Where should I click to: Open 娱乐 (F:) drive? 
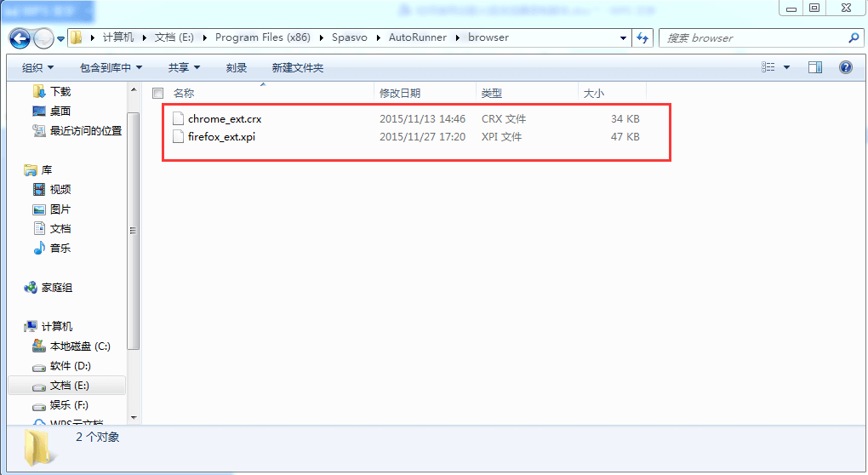pyautogui.click(x=69, y=404)
